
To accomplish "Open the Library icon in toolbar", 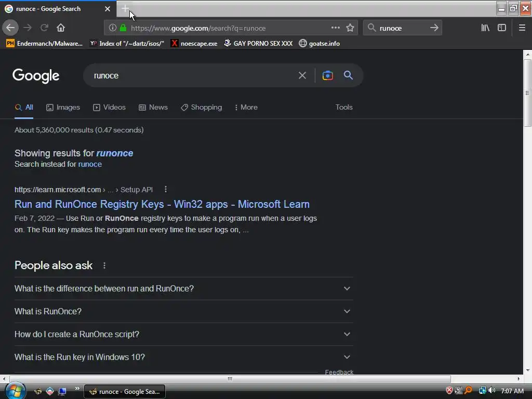I will point(485,28).
